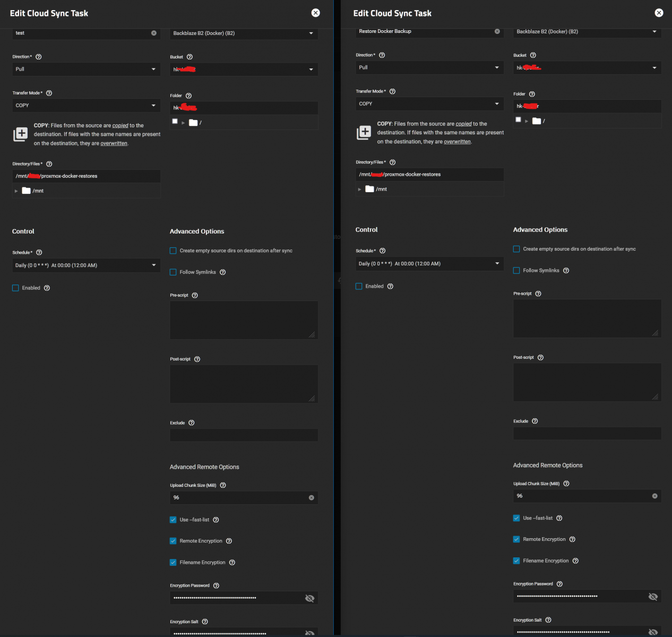The height and width of the screenshot is (637, 672).
Task: Show Exclude help tooltip in left dialog
Action: (192, 423)
